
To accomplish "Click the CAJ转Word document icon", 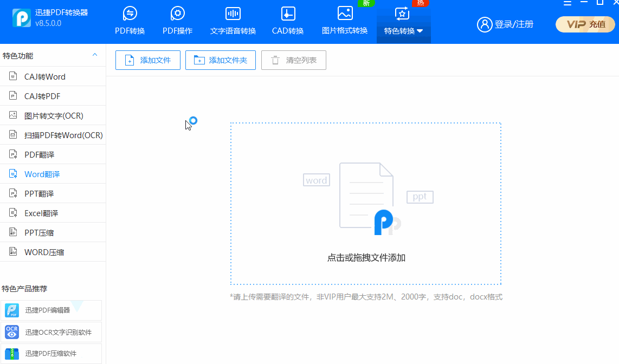I will [13, 76].
